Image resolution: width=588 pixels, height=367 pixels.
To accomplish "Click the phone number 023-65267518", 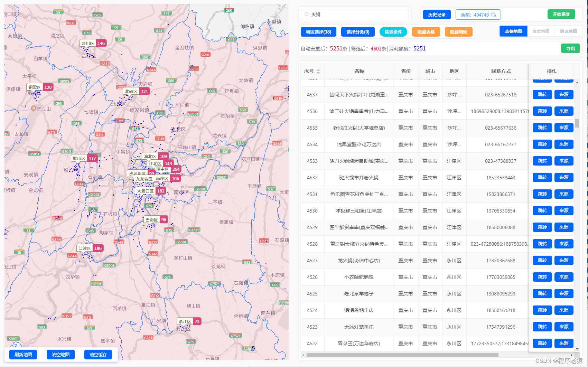I will [x=501, y=95].
